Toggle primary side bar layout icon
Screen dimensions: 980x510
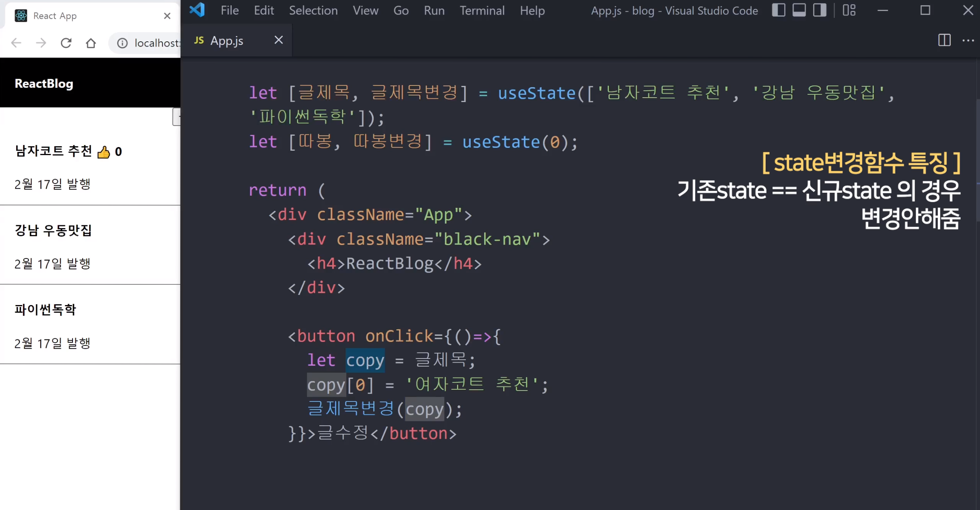778,10
